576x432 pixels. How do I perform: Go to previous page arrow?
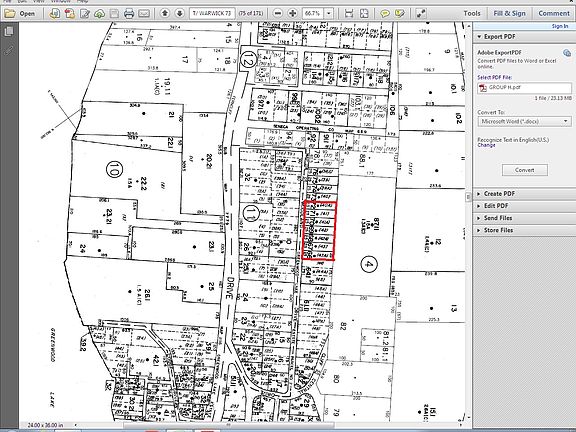point(165,13)
